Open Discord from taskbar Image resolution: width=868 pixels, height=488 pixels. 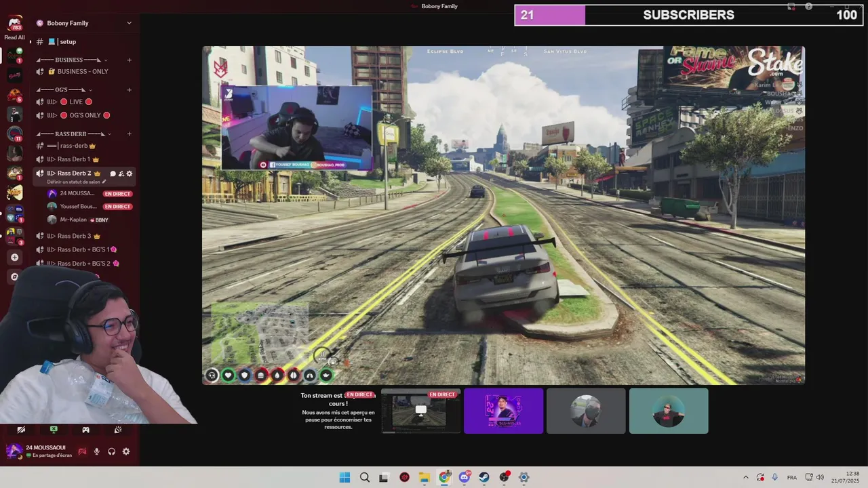tap(465, 477)
